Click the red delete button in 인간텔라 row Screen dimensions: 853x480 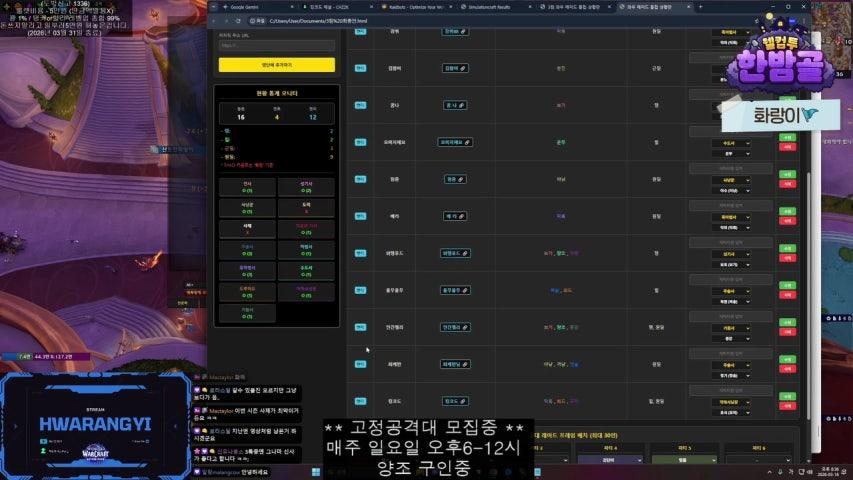[787, 332]
